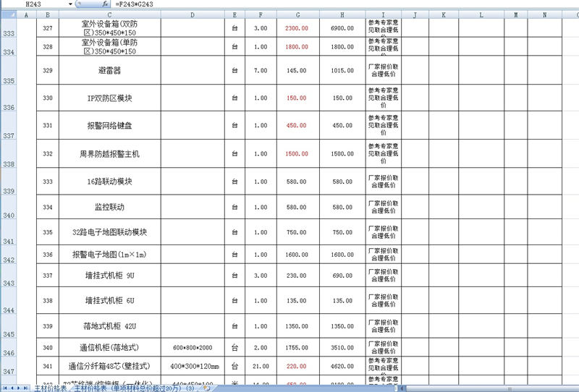
Task: Select row 338 header
Action: pos(9,153)
